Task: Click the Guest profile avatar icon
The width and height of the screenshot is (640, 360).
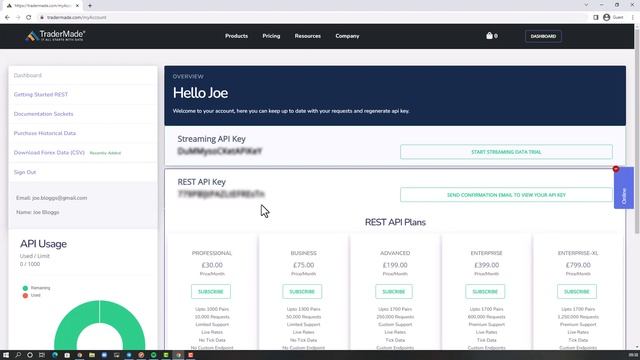Action: tap(607, 18)
